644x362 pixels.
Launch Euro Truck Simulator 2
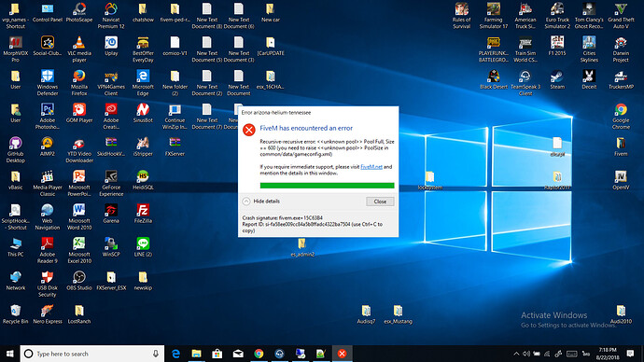pos(557,16)
